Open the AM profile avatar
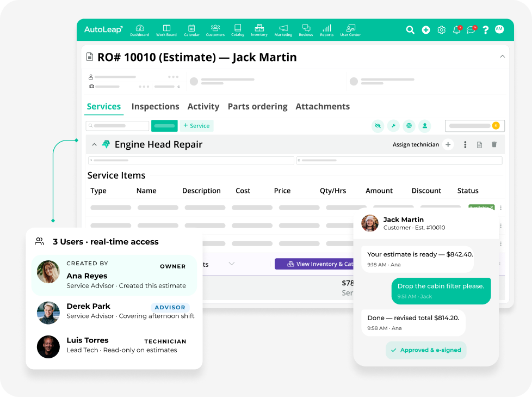The height and width of the screenshot is (397, 532). click(x=499, y=29)
